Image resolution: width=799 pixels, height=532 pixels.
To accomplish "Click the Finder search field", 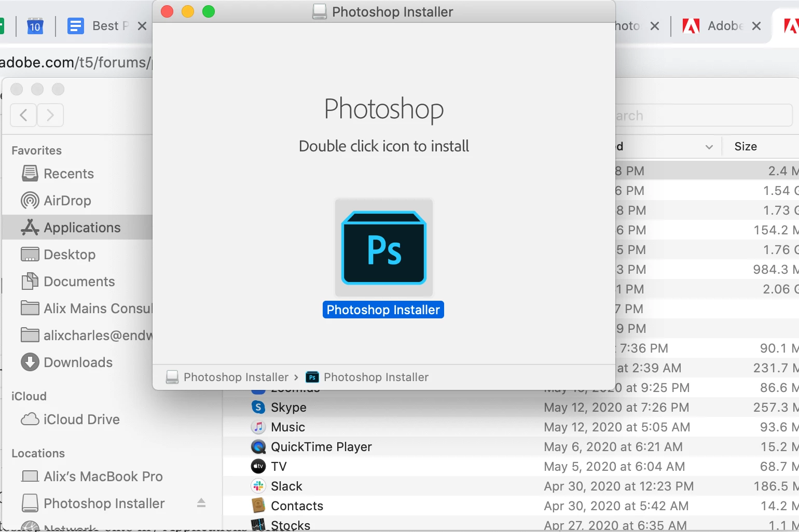I will pos(704,115).
